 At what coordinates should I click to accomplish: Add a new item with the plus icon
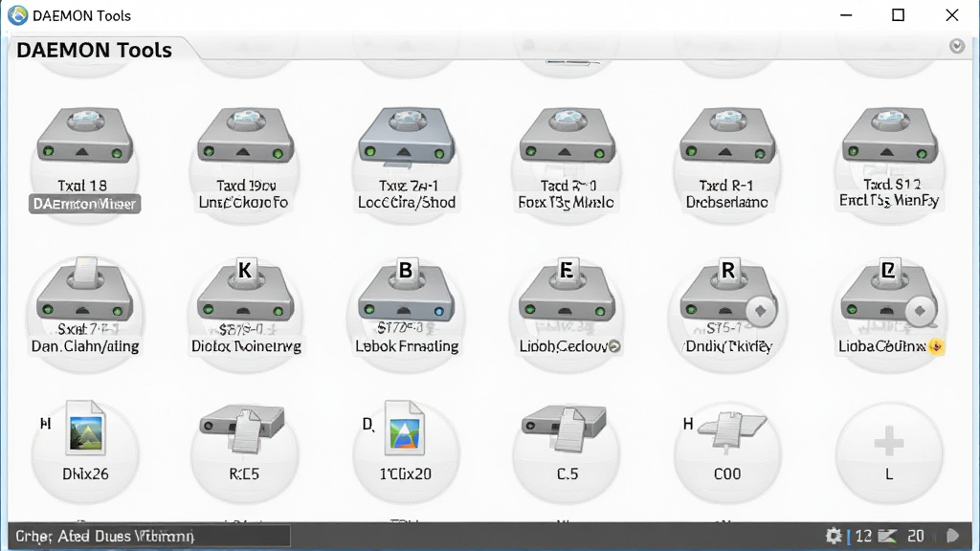tap(889, 443)
